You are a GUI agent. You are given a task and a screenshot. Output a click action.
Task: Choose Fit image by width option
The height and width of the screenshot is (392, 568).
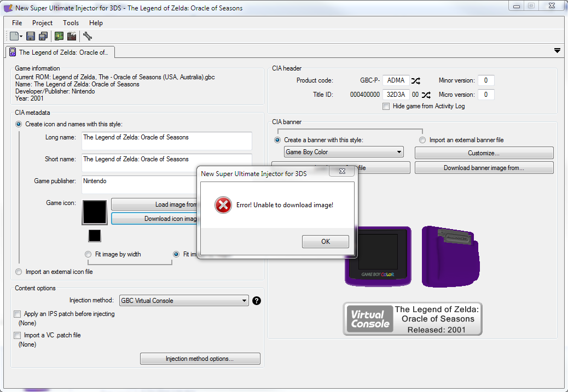coord(88,254)
